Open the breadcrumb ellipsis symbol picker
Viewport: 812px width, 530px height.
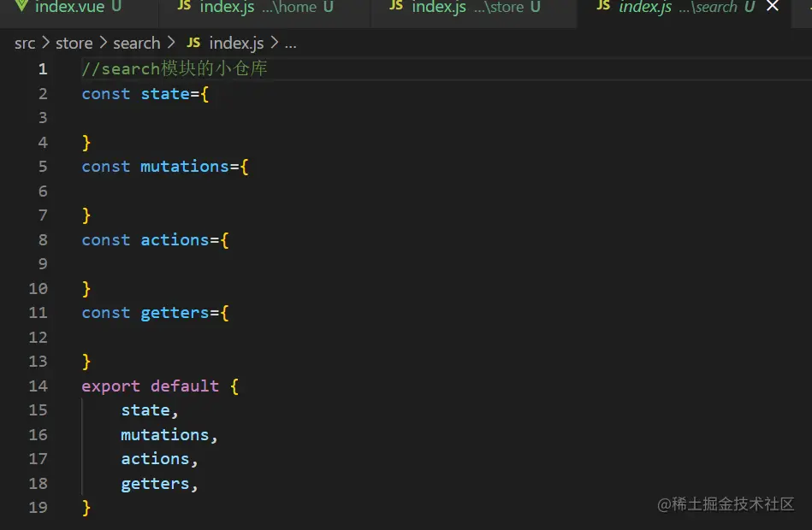291,45
